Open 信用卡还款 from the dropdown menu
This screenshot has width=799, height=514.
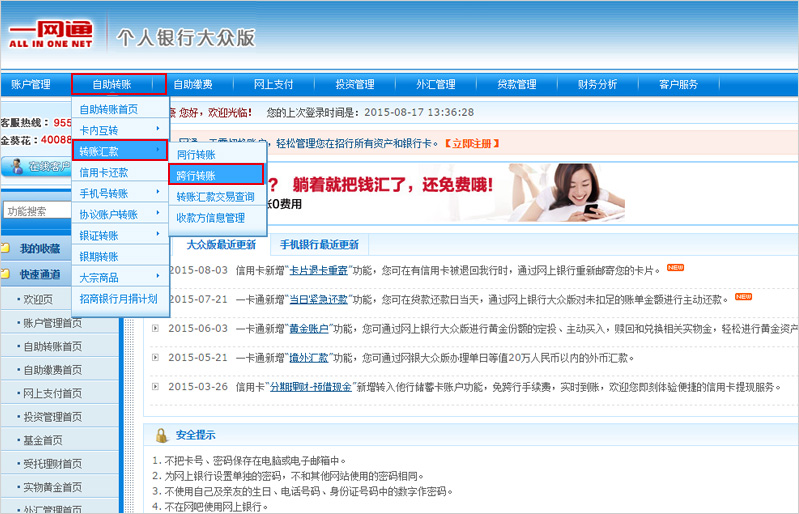(104, 172)
